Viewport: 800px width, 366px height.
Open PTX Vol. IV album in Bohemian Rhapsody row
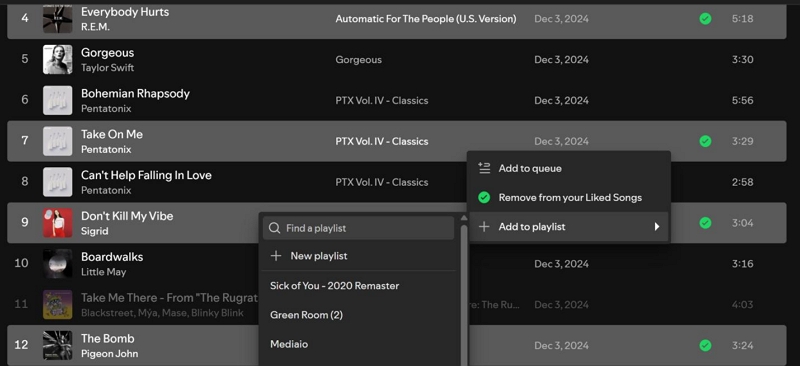click(x=382, y=101)
